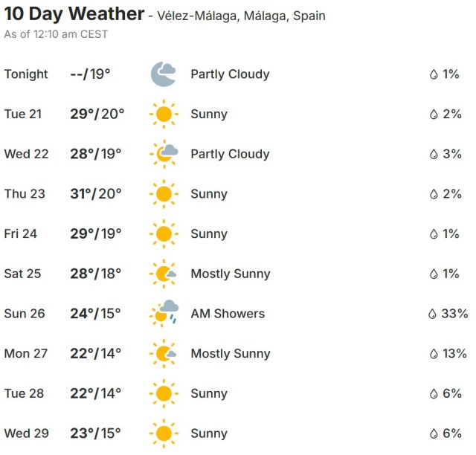
Task: Expand the Thu 23 forecast row
Action: (25, 194)
